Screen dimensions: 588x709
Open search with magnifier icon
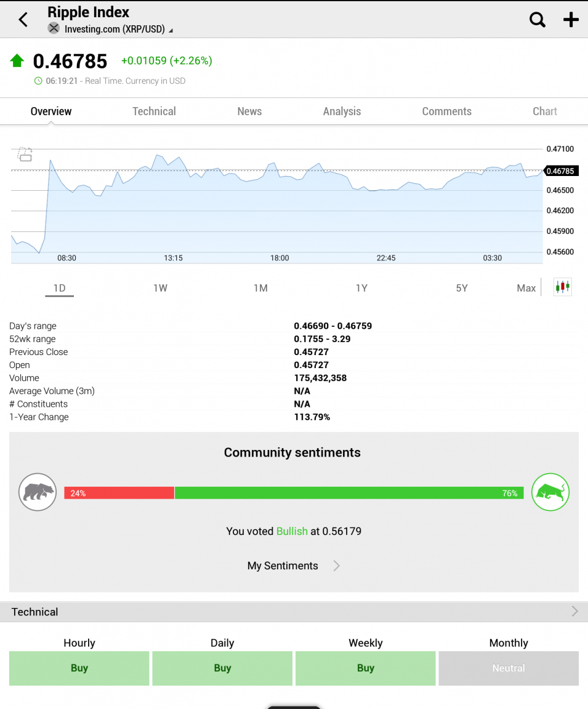538,20
